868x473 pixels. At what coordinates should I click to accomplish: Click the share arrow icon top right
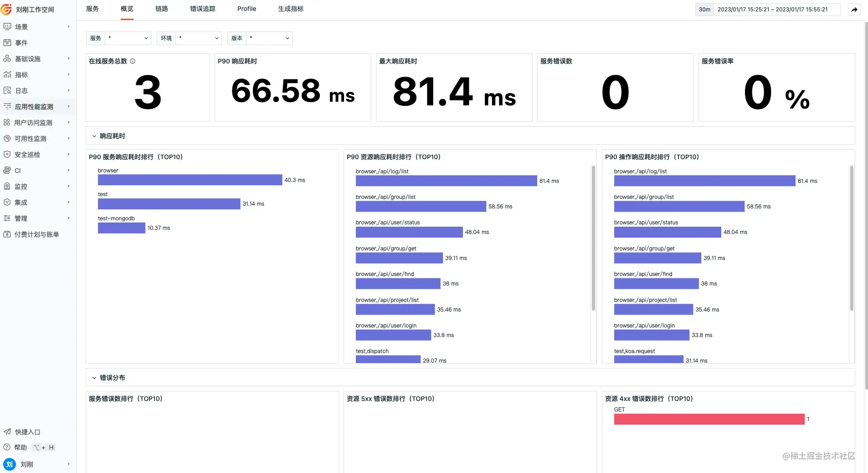(854, 10)
